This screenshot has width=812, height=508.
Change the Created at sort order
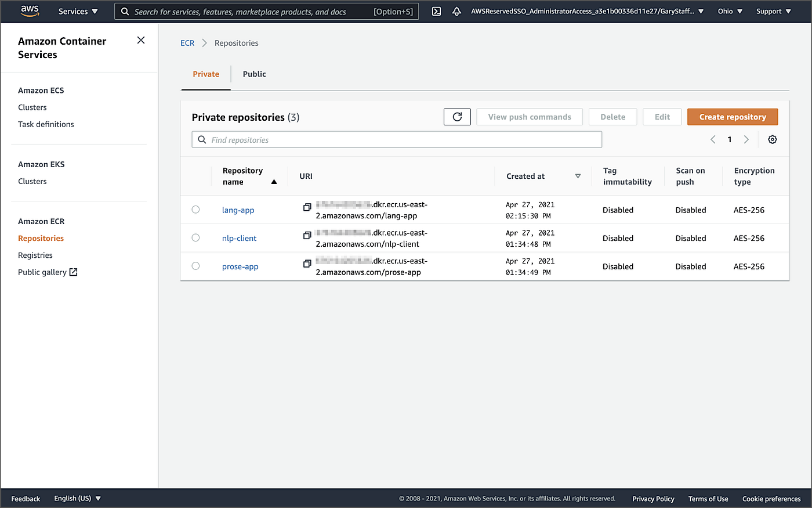click(x=578, y=175)
